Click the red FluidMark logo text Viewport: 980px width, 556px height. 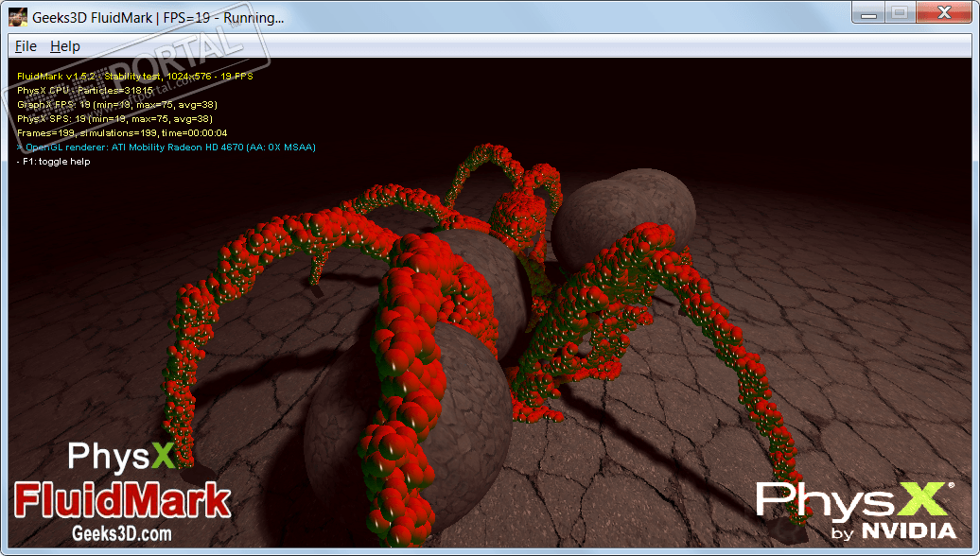coord(123,500)
